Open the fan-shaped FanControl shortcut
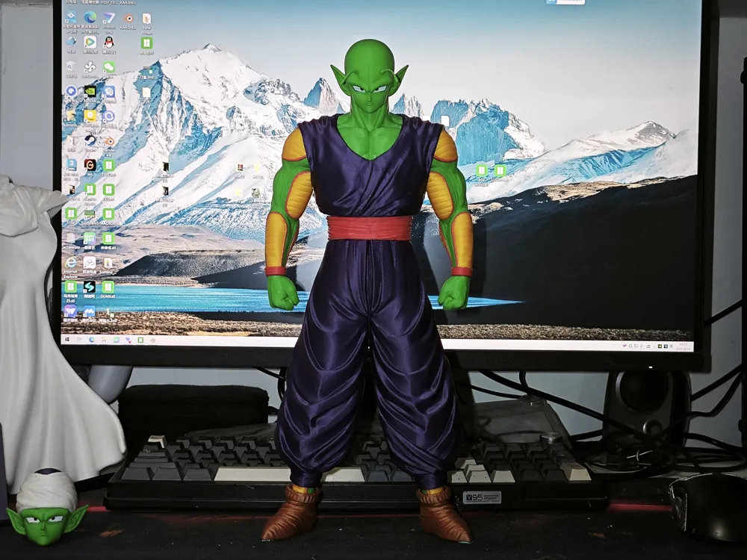 tap(90, 66)
